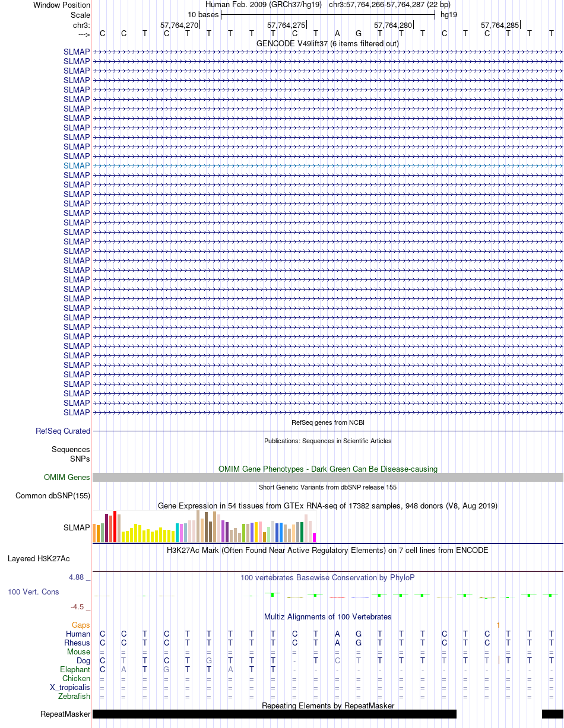Click the 'RefSeq genes from NCBI' title
This screenshot has height=728, width=564.
click(328, 422)
